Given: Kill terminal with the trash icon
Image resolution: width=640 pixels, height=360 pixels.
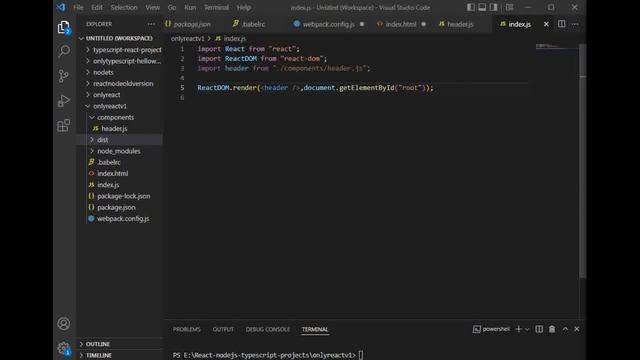Looking at the screenshot, I should (552, 329).
